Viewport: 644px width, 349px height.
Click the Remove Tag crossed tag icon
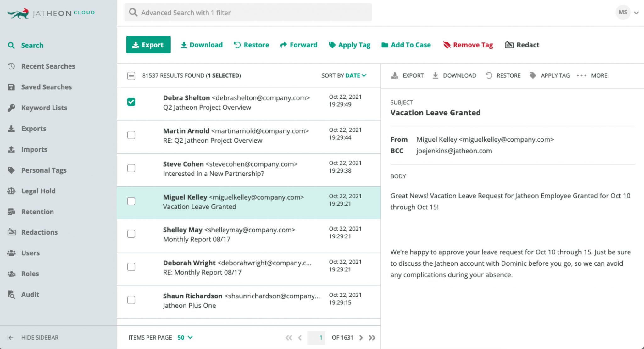click(447, 45)
